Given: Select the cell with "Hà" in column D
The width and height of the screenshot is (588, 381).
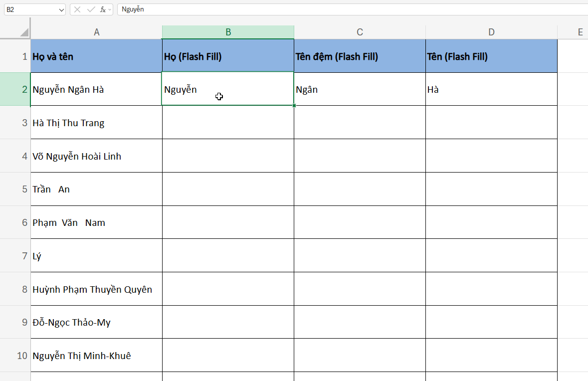Looking at the screenshot, I should [491, 90].
